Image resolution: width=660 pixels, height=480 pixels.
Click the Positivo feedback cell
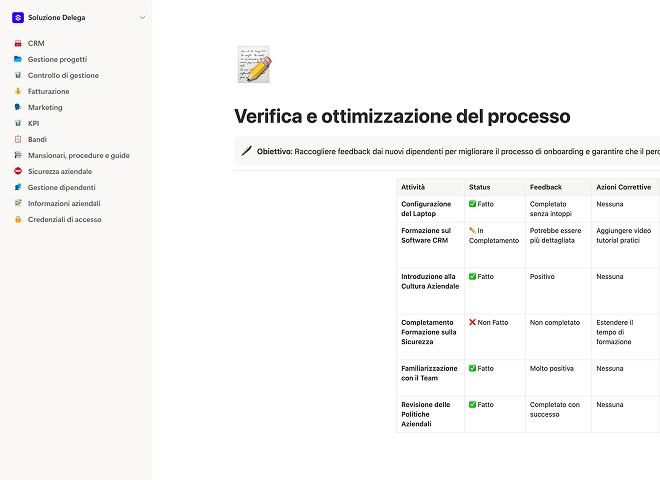(558, 291)
